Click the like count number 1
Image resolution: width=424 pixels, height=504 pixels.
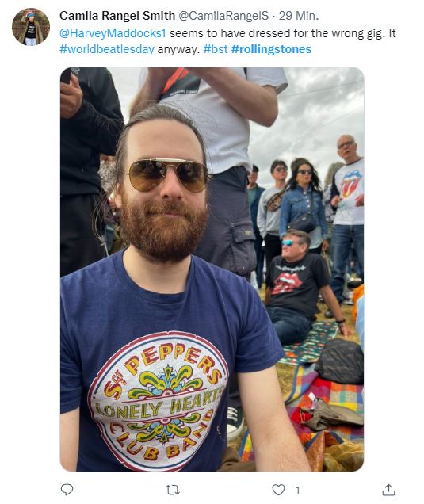pos(298,491)
